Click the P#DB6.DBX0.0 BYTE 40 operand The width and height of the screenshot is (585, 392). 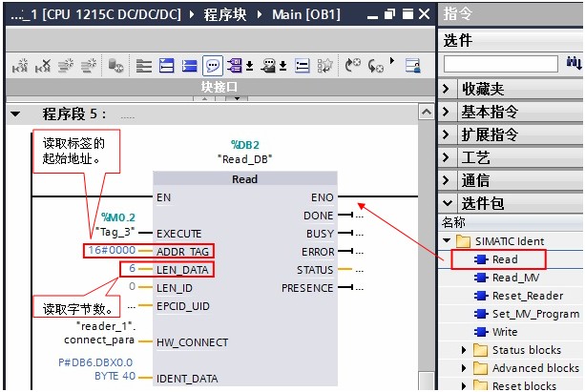[x=95, y=369]
